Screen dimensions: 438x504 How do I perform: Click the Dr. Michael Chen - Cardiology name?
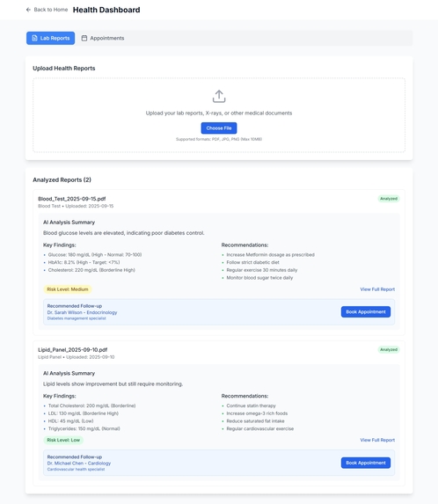tap(79, 464)
